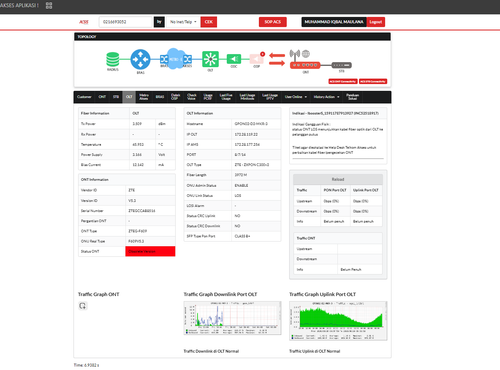Viewport: 500px width, 370px height.
Task: Click the dark 'by' button beside search
Action: [159, 22]
